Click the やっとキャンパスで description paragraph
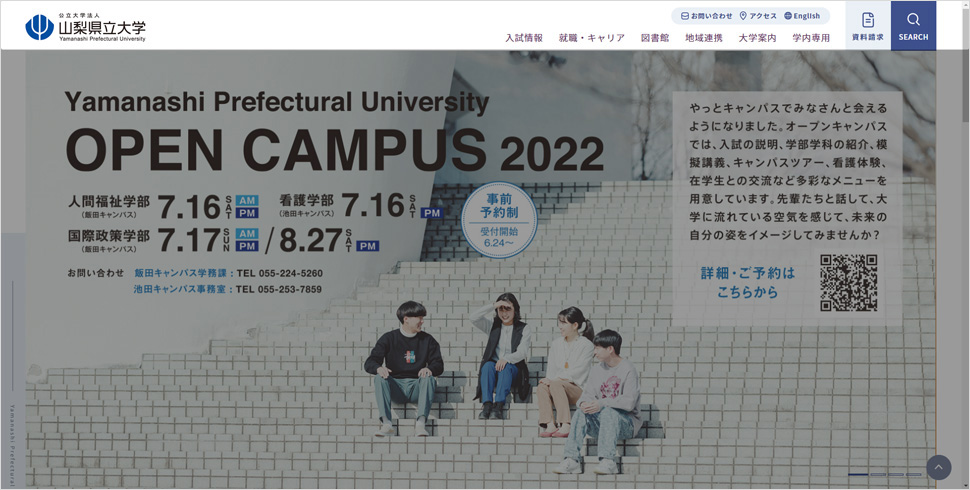The height and width of the screenshot is (490, 970). pyautogui.click(x=788, y=172)
